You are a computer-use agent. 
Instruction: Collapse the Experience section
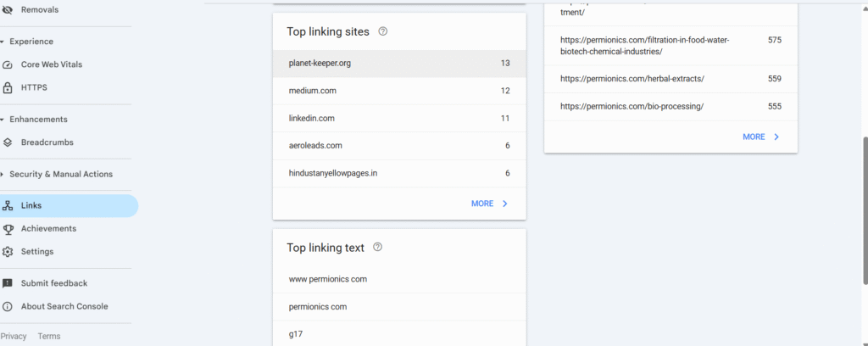tap(3, 42)
